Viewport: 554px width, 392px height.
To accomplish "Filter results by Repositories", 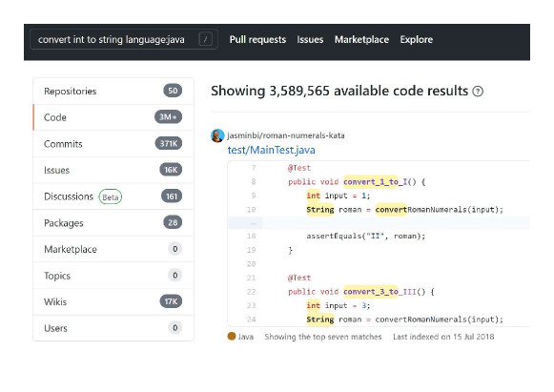I will pos(113,92).
